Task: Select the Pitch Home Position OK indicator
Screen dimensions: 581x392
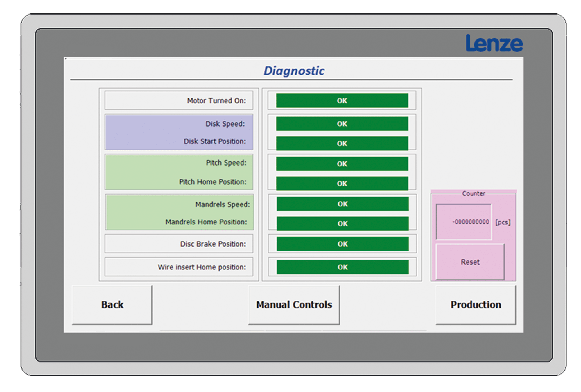Action: 342,184
